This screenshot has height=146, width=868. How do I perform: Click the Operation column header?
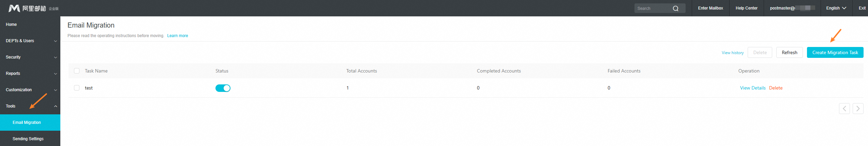[749, 71]
